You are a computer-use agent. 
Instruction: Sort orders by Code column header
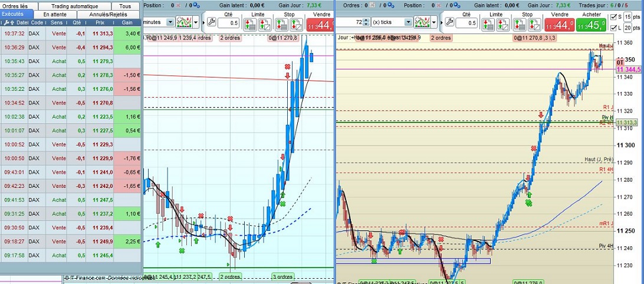[x=37, y=22]
